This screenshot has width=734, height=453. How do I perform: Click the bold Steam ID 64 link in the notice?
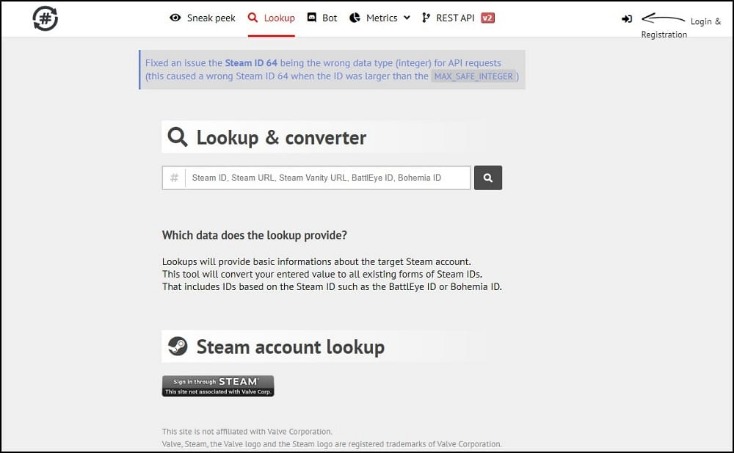[x=251, y=63]
